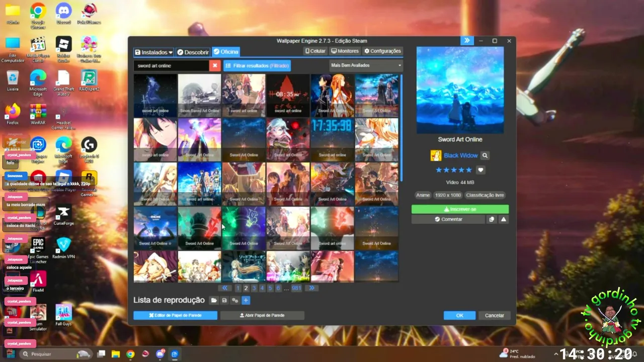Image resolution: width=644 pixels, height=362 pixels.
Task: Open the Black Widow author link
Action: (461, 155)
